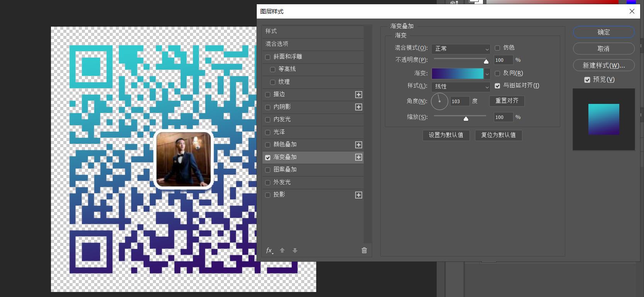This screenshot has height=297, width=644.
Task: Open the 样式 linear style dropdown
Action: coord(461,87)
